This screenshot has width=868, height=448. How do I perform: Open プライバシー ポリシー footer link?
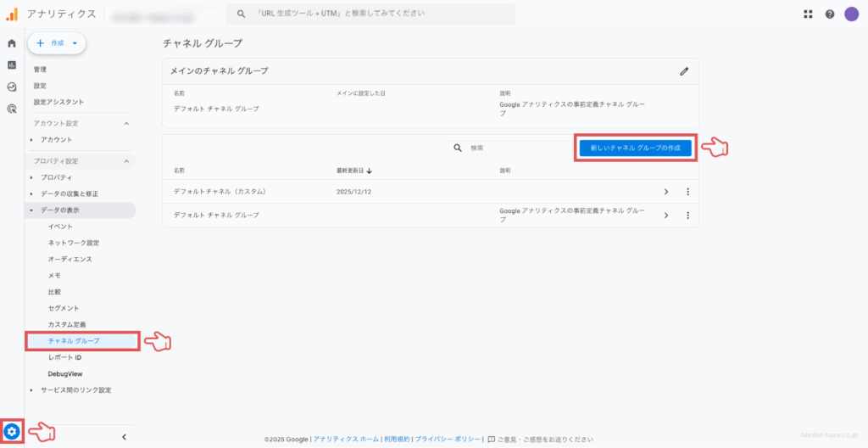point(448,440)
